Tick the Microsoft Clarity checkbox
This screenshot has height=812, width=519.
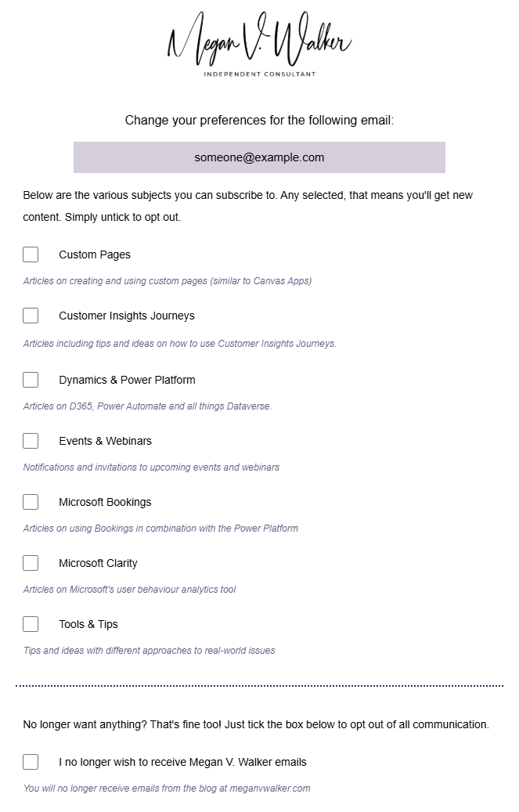tap(31, 563)
